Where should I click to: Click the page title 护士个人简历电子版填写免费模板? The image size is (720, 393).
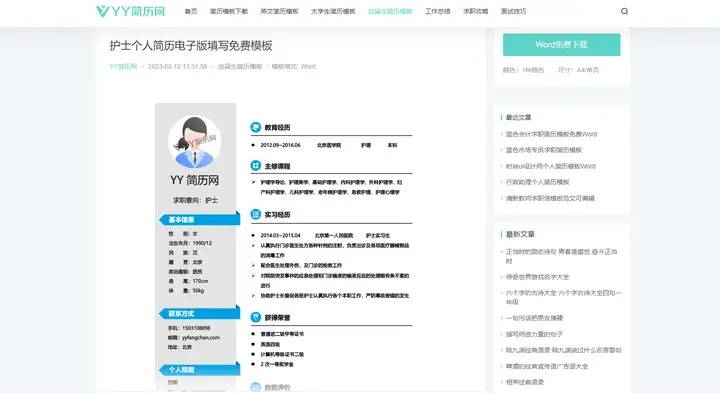[191, 45]
